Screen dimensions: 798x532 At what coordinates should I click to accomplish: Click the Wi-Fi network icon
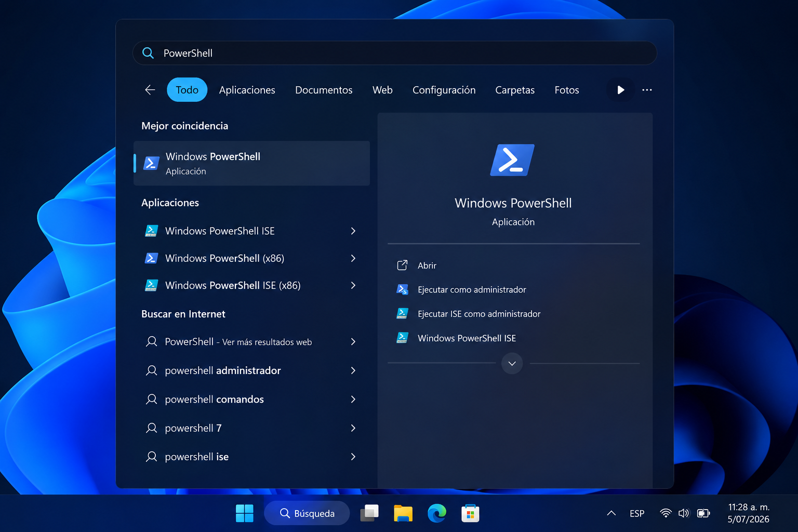[x=666, y=513]
